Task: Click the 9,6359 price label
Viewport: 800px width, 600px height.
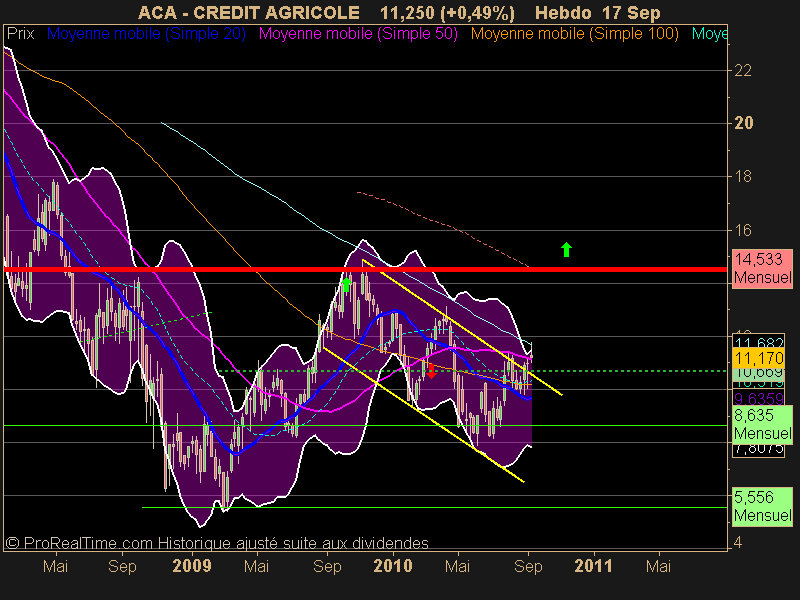Action: pos(759,398)
